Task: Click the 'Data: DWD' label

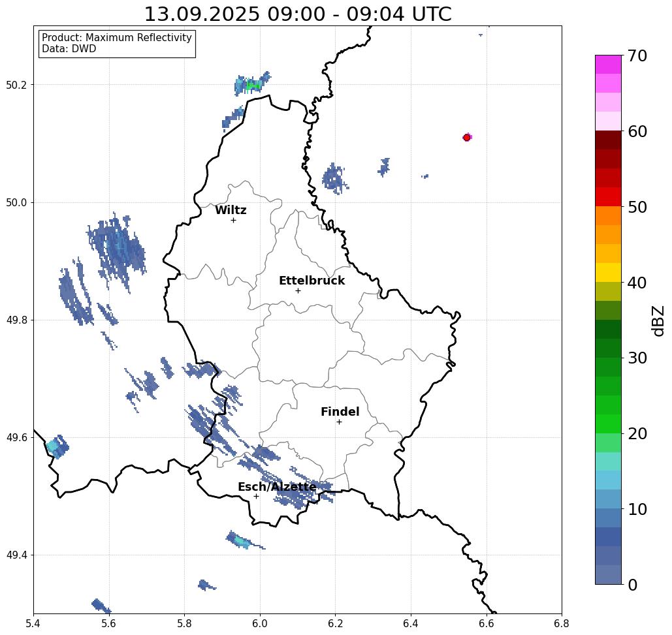Action: click(x=69, y=49)
